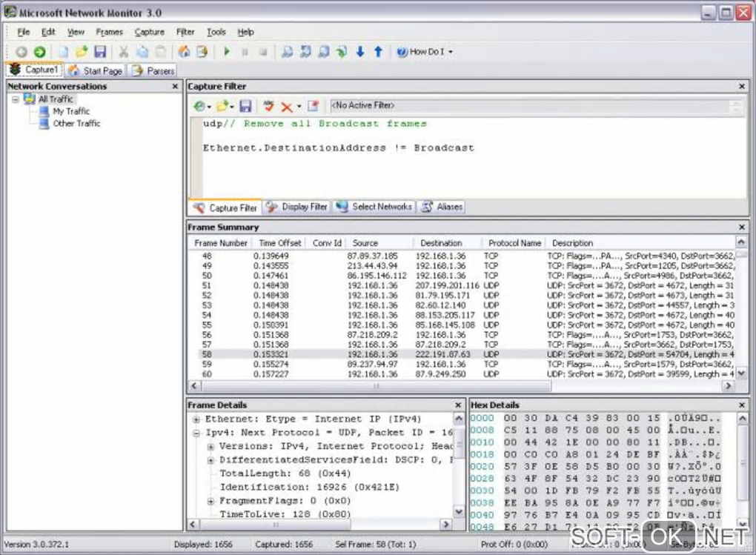
Task: Click the filter page edit icon
Action: click(x=314, y=106)
